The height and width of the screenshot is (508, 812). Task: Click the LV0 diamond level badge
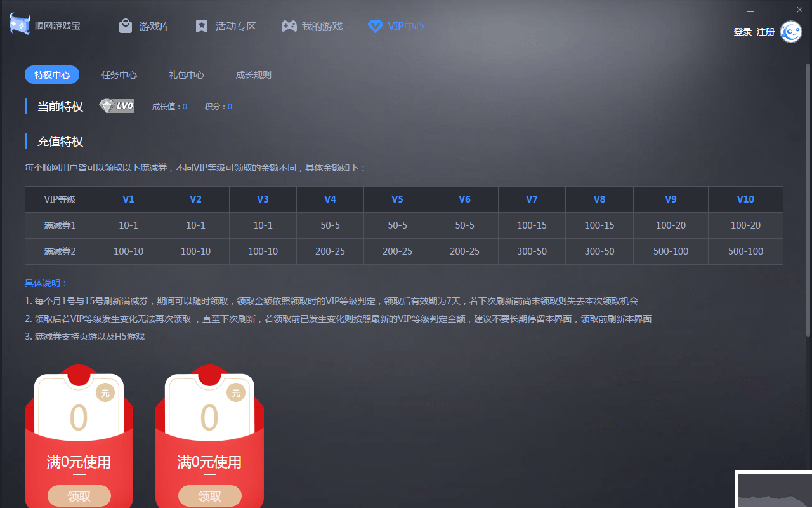pyautogui.click(x=116, y=106)
